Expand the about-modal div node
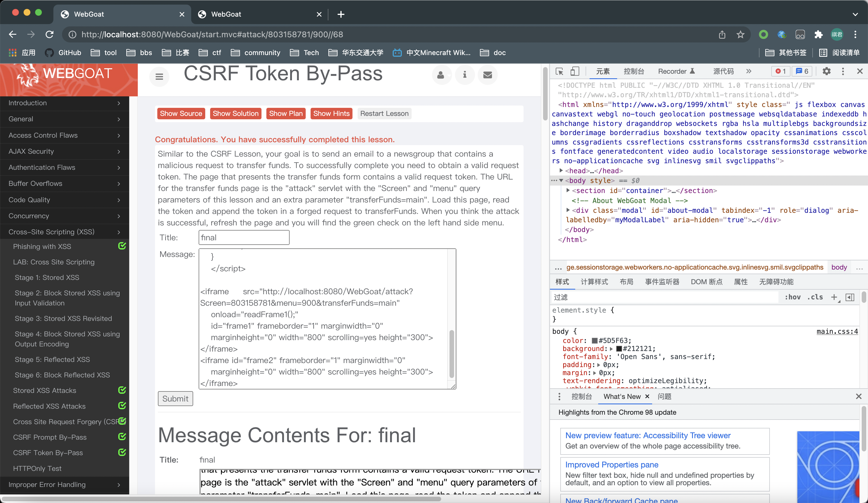Viewport: 868px width, 503px height. pos(568,210)
